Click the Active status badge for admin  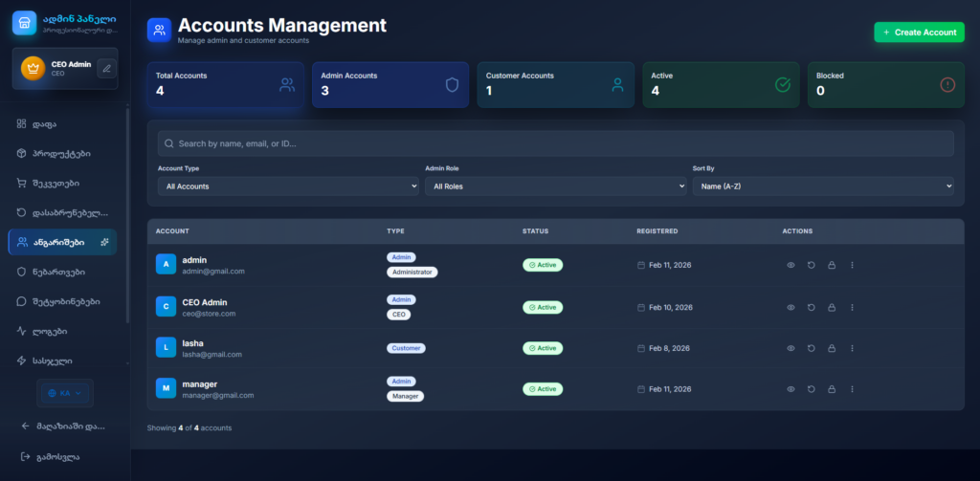(543, 265)
